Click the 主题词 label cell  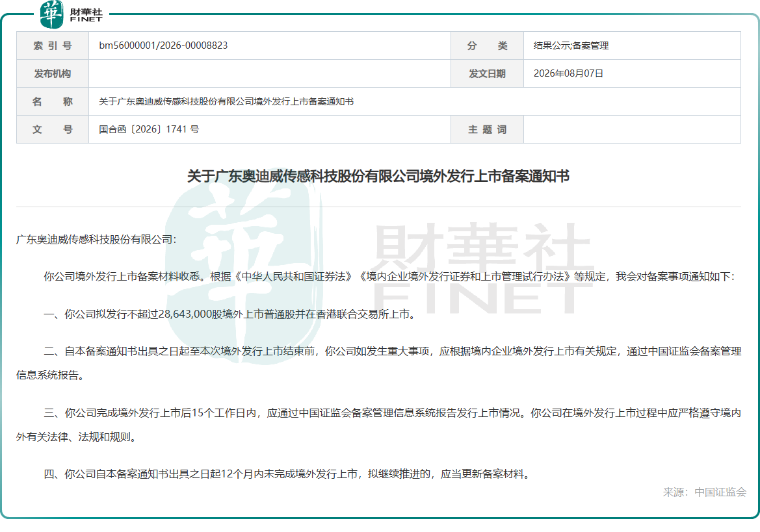487,129
